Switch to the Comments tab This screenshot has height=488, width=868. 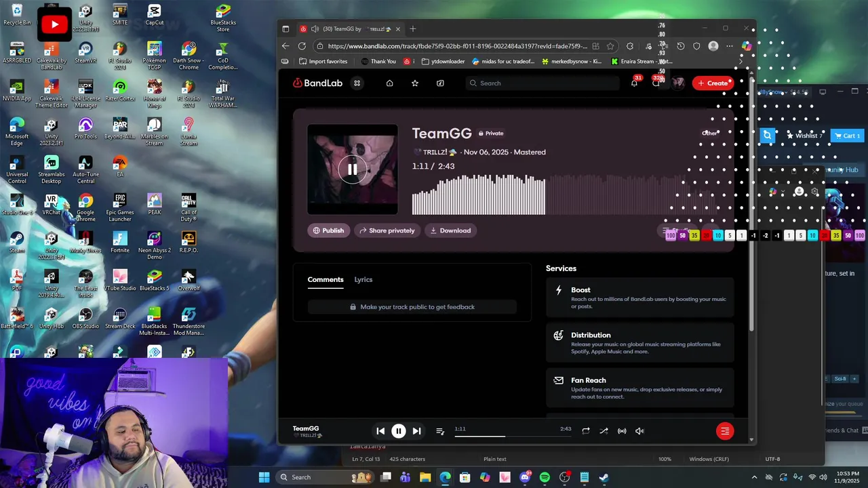pyautogui.click(x=325, y=279)
